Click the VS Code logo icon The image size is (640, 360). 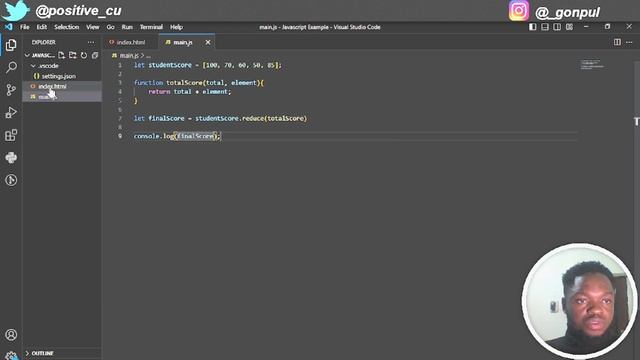9,27
